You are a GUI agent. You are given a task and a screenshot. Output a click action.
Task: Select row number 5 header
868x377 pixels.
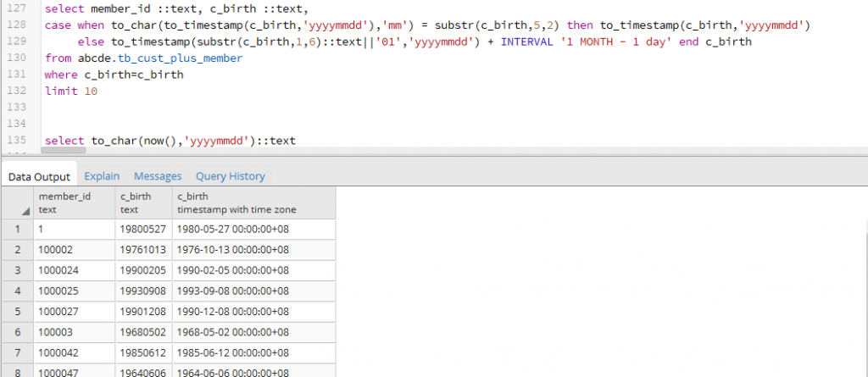(18, 312)
